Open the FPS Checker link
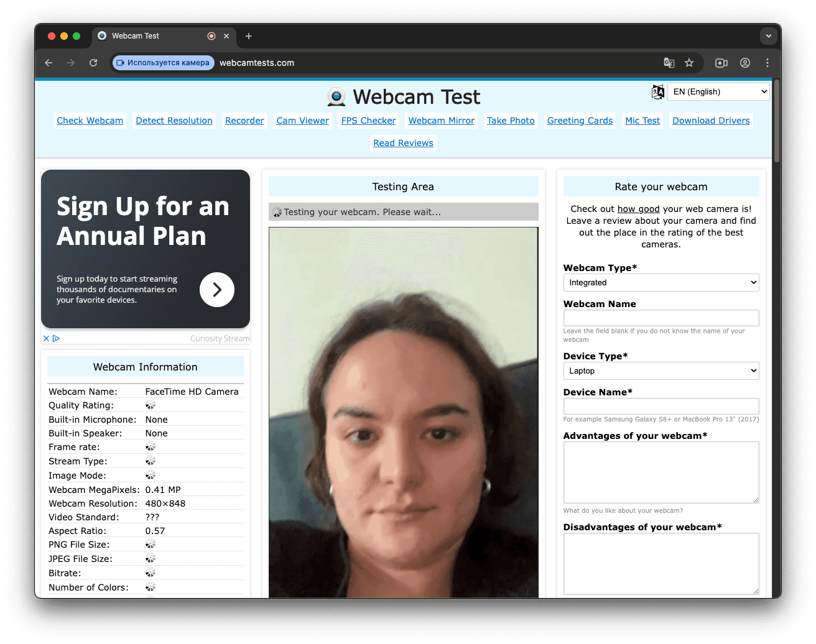 [x=368, y=121]
